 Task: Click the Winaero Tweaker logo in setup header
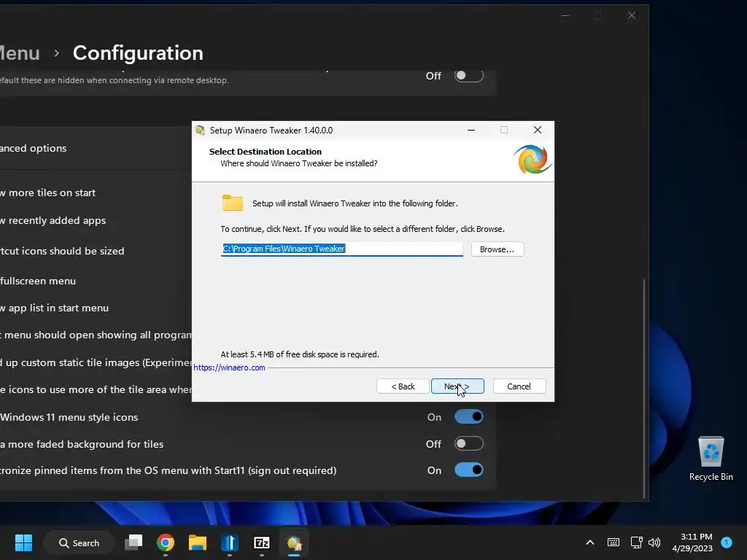(x=532, y=160)
